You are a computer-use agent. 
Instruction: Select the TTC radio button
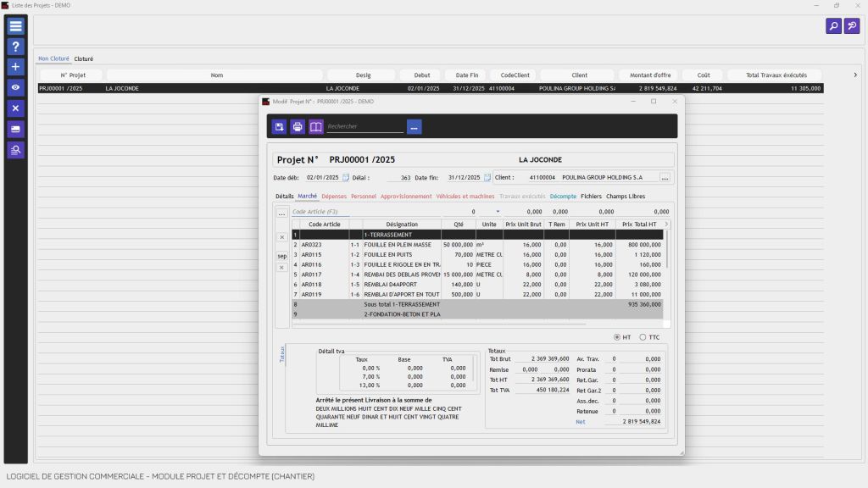point(643,337)
